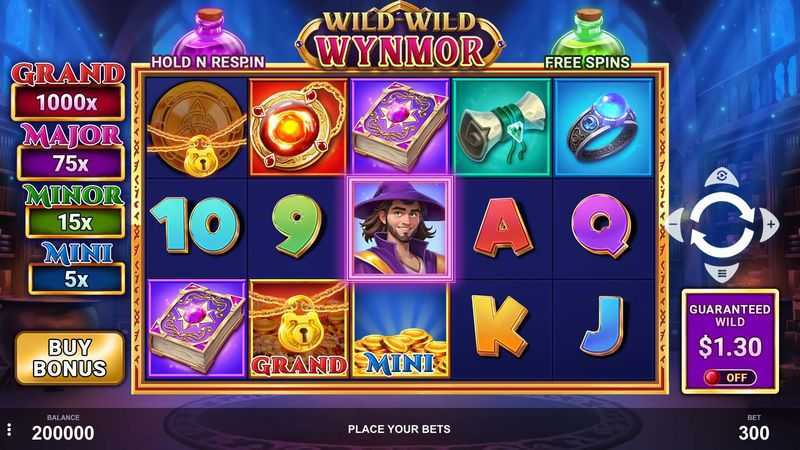Increase bet with the plus button
800x450 pixels.
coord(770,224)
